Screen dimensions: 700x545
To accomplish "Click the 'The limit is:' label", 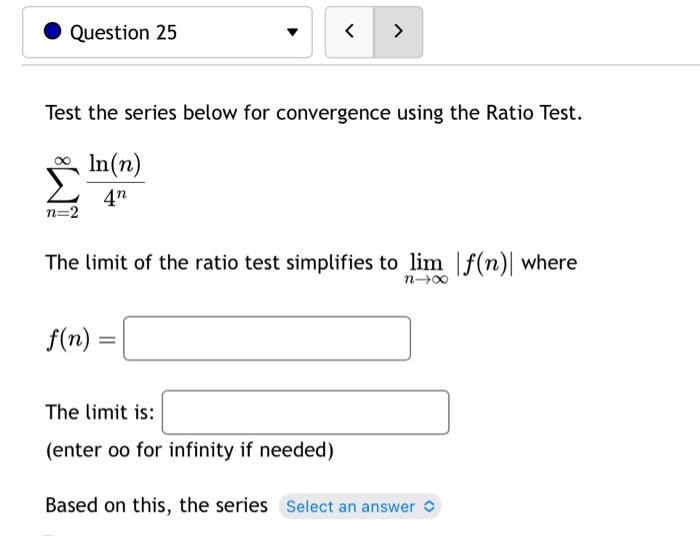I will click(100, 412).
